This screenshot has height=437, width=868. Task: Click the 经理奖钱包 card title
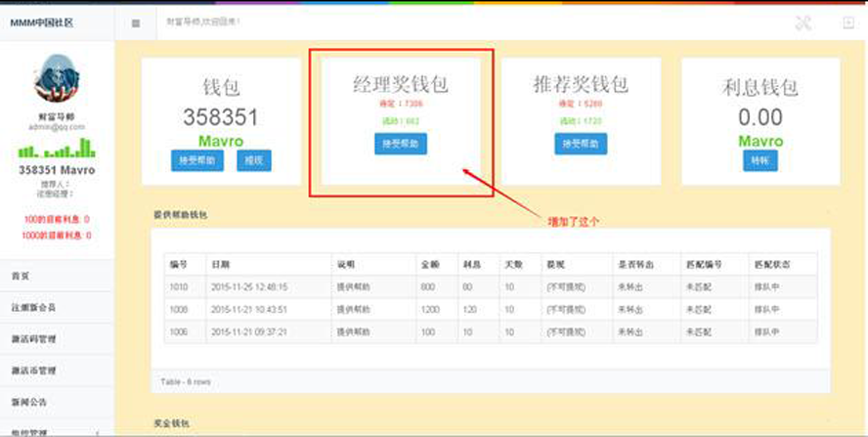401,85
